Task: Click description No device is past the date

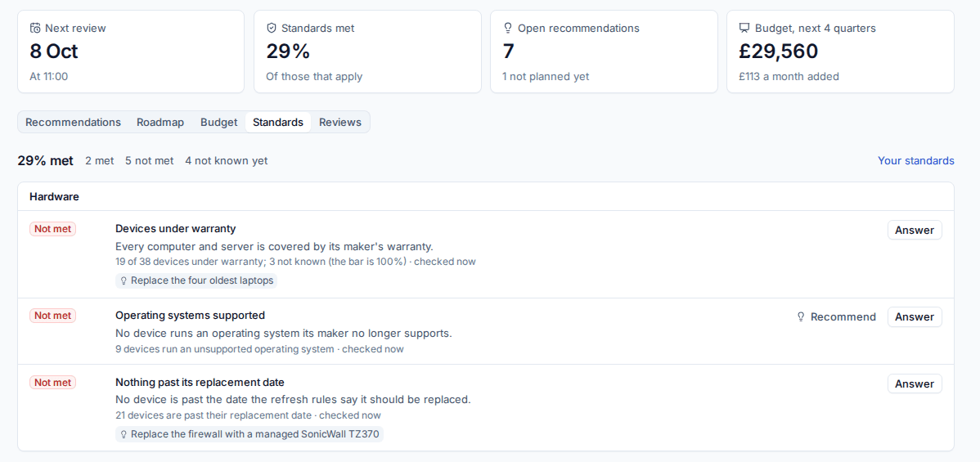Action: [x=293, y=399]
